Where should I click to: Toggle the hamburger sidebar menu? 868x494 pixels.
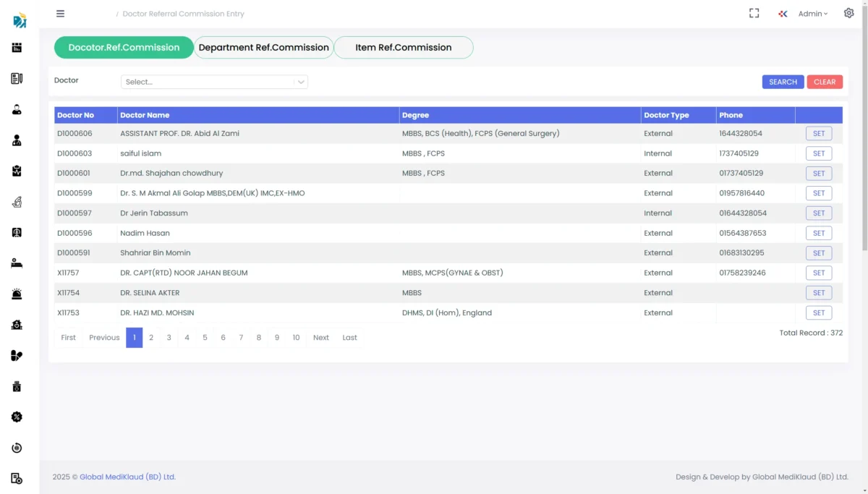click(60, 14)
